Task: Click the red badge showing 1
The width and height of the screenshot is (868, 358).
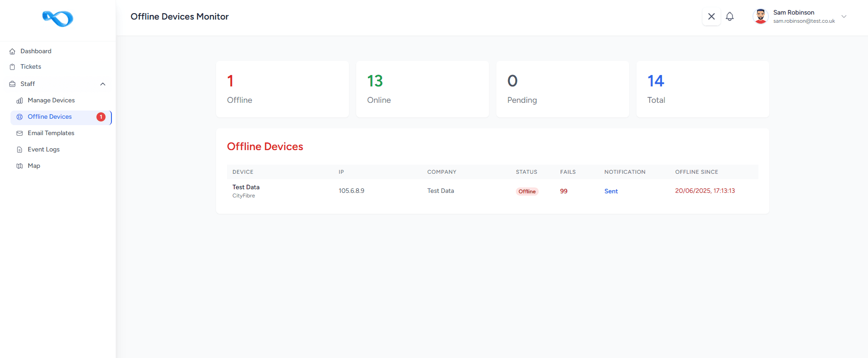Action: click(101, 117)
